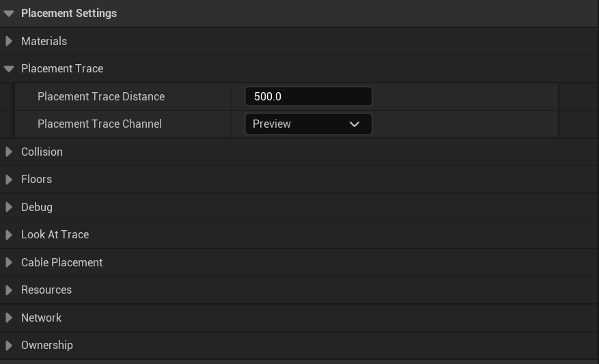Screen dimensions: 599x364
Task: Expand the Collision category arrow
Action: tap(9, 152)
